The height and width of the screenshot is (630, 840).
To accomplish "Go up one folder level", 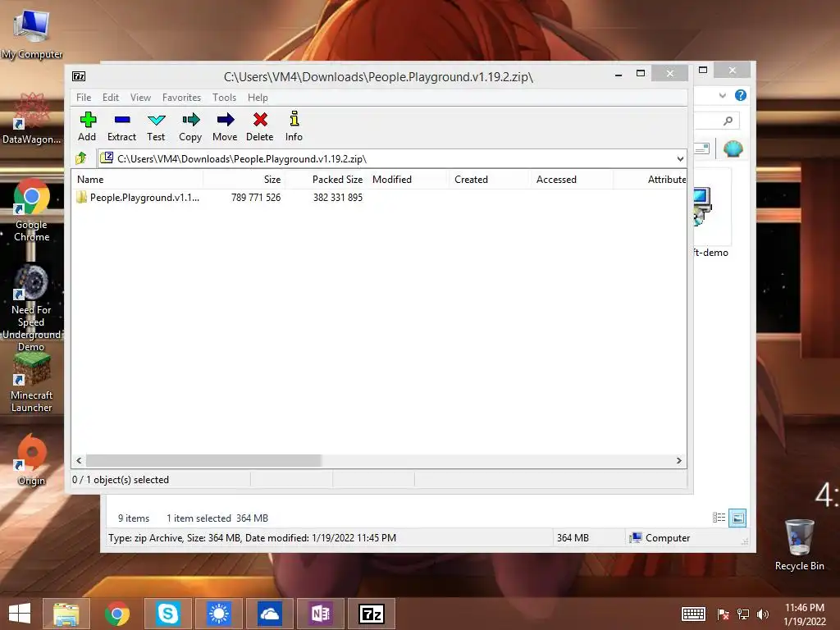I will tap(81, 158).
